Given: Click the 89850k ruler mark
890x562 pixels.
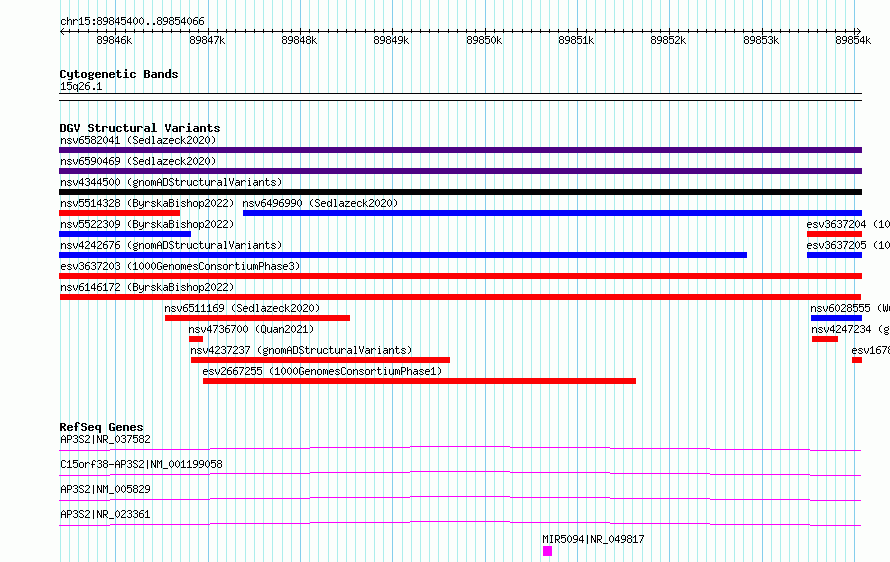Looking at the screenshot, I should click(x=484, y=40).
